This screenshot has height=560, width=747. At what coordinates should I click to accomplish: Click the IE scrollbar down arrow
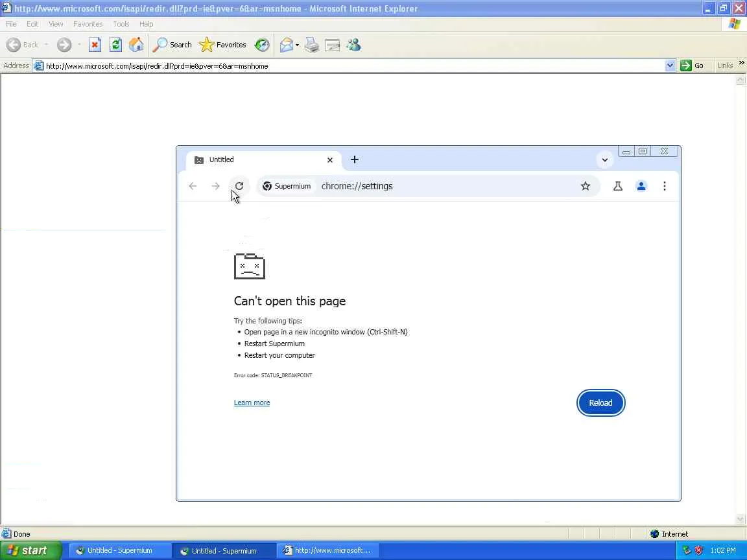coord(741,519)
